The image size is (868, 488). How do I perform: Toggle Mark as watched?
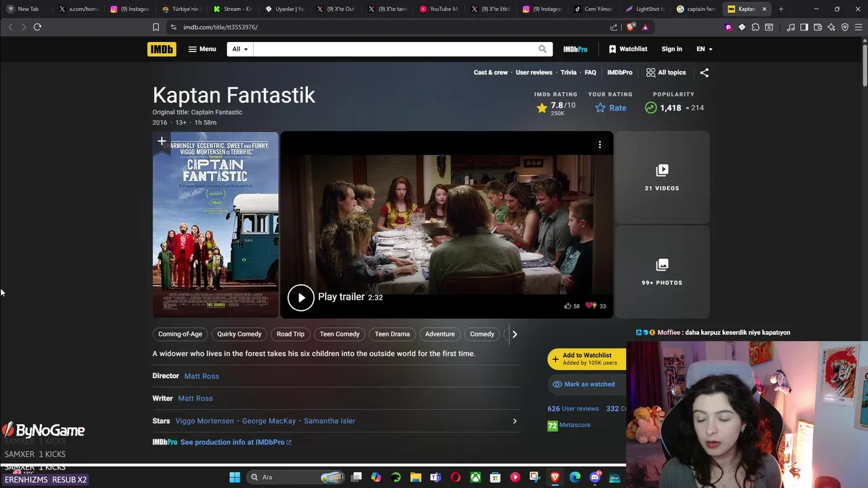[x=587, y=384]
